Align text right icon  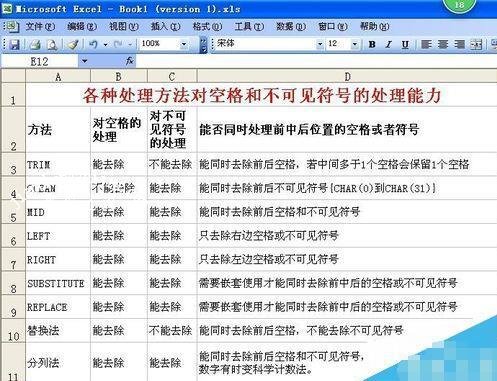(459, 44)
